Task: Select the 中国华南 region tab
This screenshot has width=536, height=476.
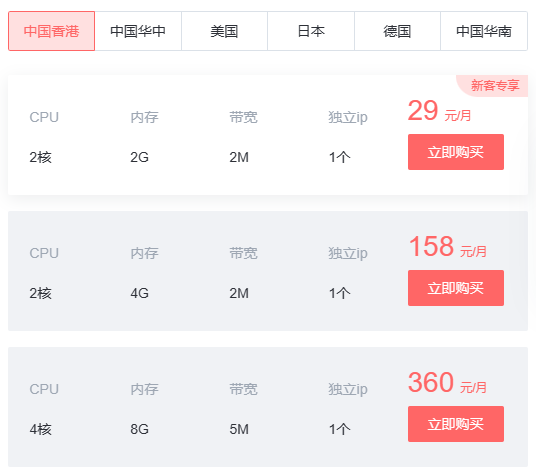Action: [484, 31]
